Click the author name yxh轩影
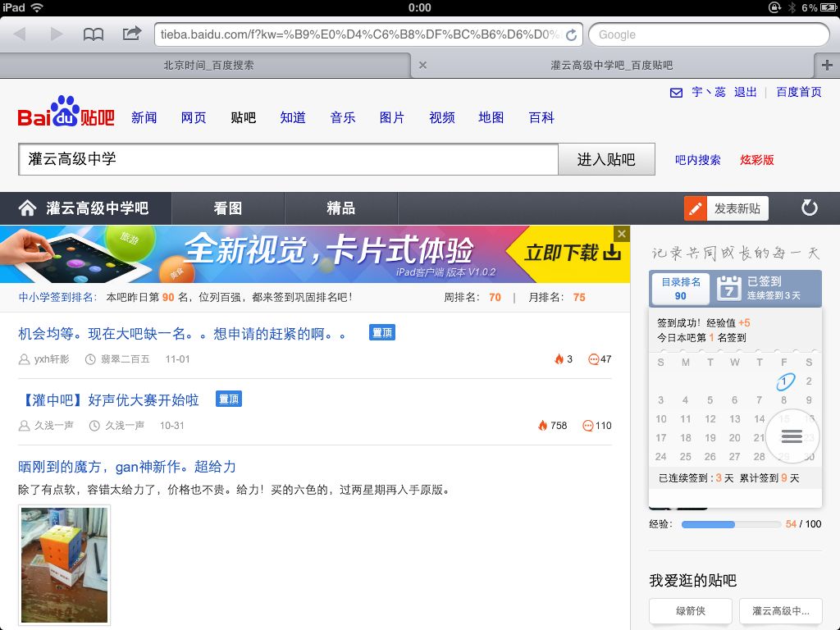The image size is (840, 630). [x=52, y=359]
